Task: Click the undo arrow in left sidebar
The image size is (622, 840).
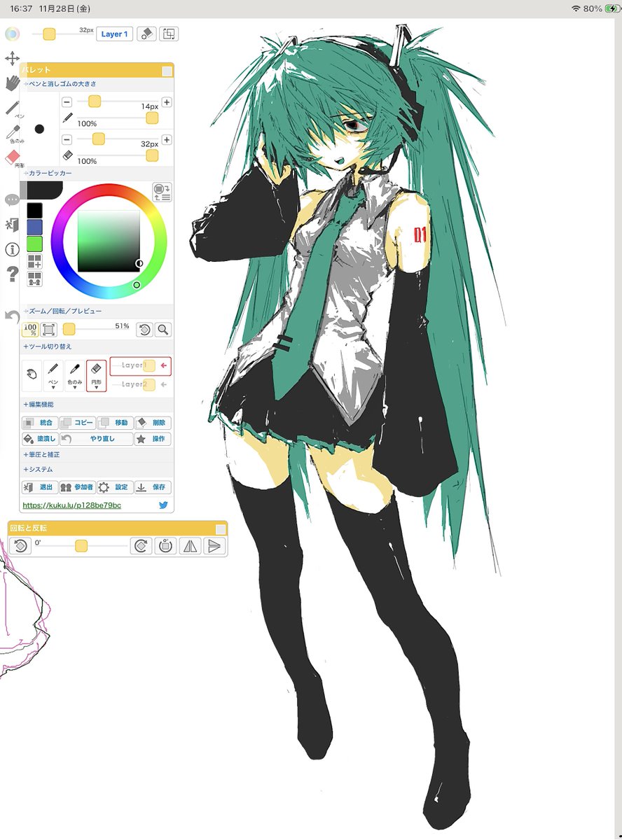Action: [12, 316]
